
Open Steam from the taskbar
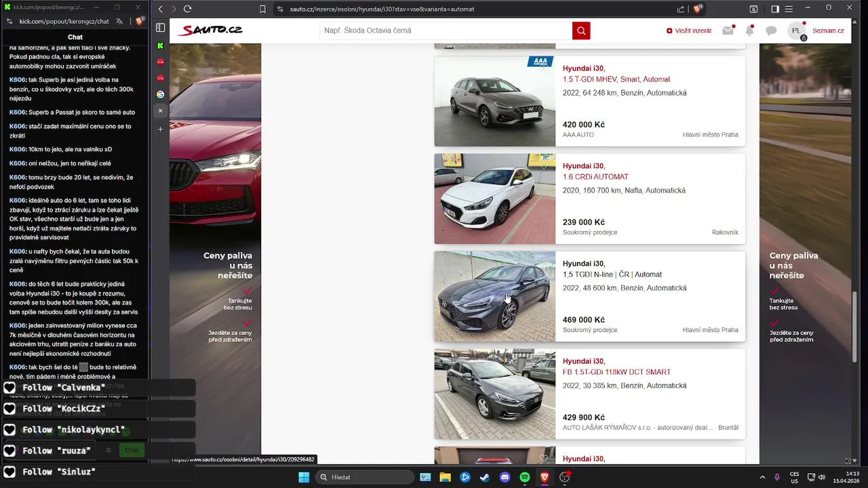click(484, 477)
